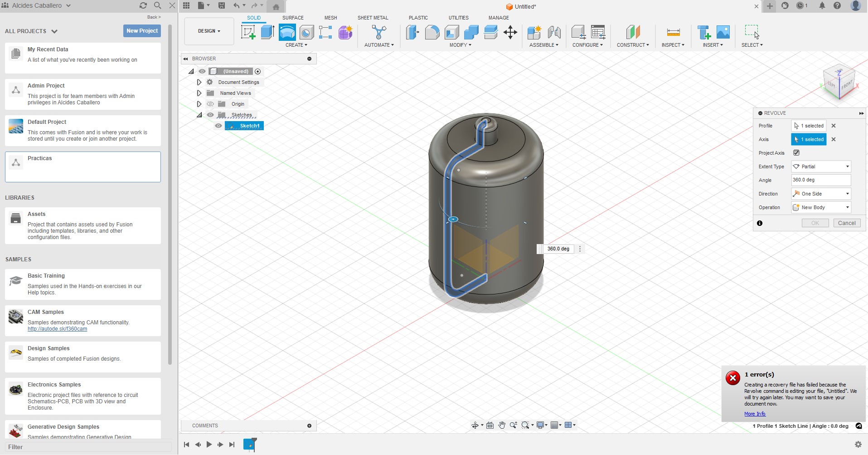Image resolution: width=868 pixels, height=455 pixels.
Task: Collapse the Sketches folder
Action: pyautogui.click(x=199, y=115)
